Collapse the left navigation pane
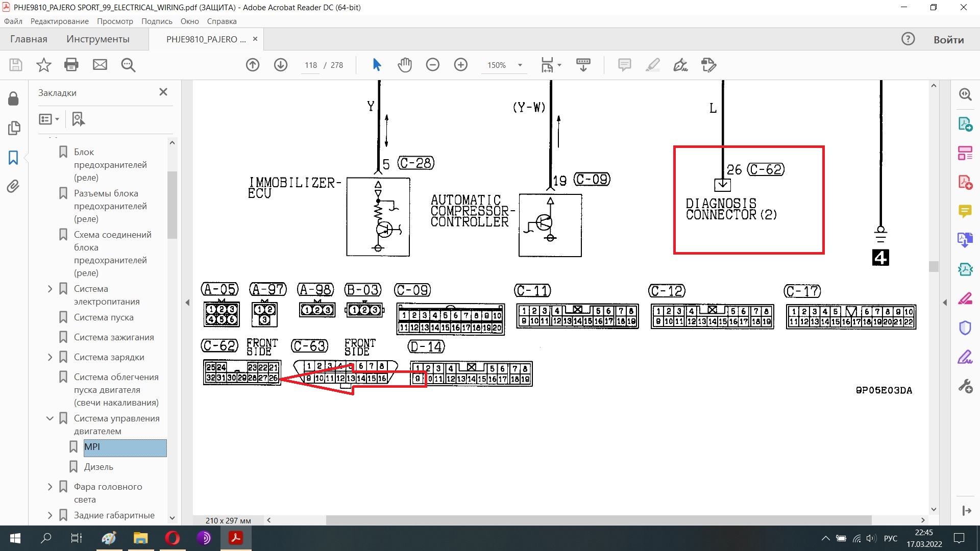Viewport: 980px width, 551px height. 187,303
